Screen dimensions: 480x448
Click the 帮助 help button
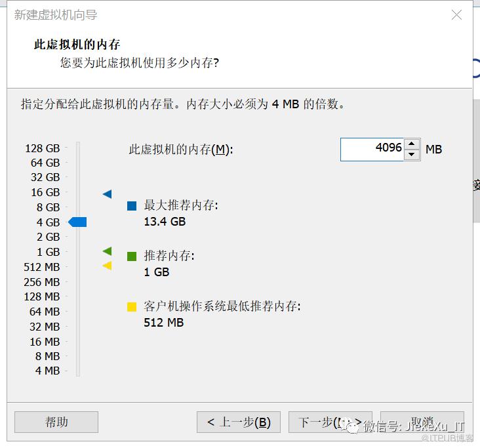pyautogui.click(x=56, y=422)
